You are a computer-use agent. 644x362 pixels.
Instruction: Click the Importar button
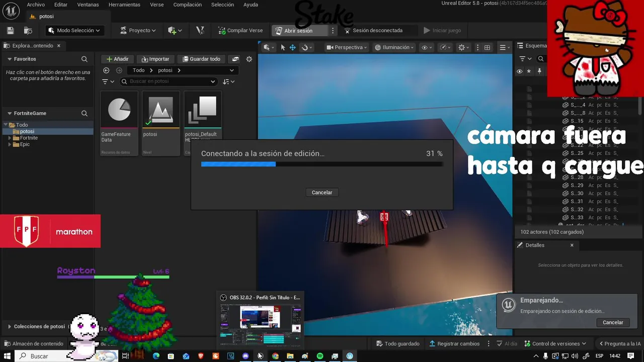155,59
